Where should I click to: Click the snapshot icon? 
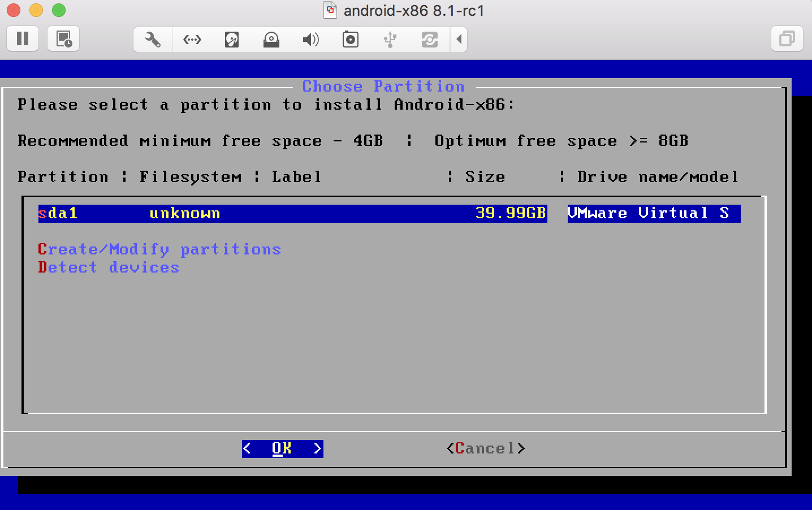(63, 39)
